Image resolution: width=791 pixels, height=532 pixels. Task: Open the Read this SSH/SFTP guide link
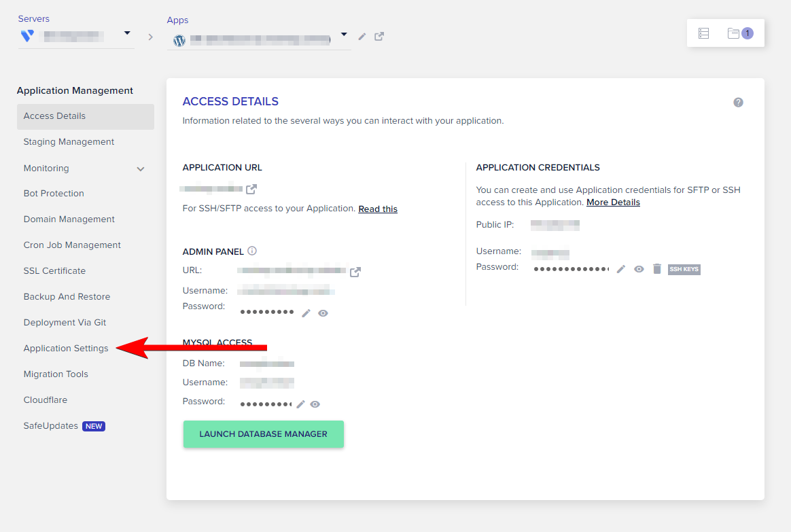377,209
